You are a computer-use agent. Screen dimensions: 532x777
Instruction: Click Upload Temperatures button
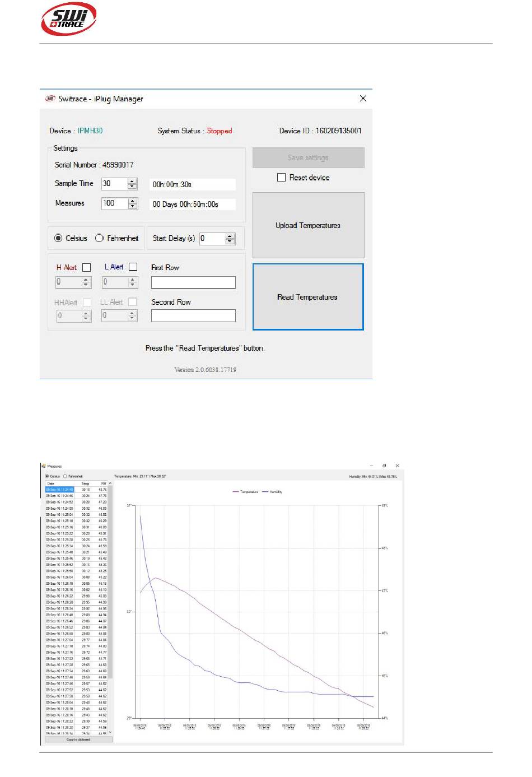[308, 225]
